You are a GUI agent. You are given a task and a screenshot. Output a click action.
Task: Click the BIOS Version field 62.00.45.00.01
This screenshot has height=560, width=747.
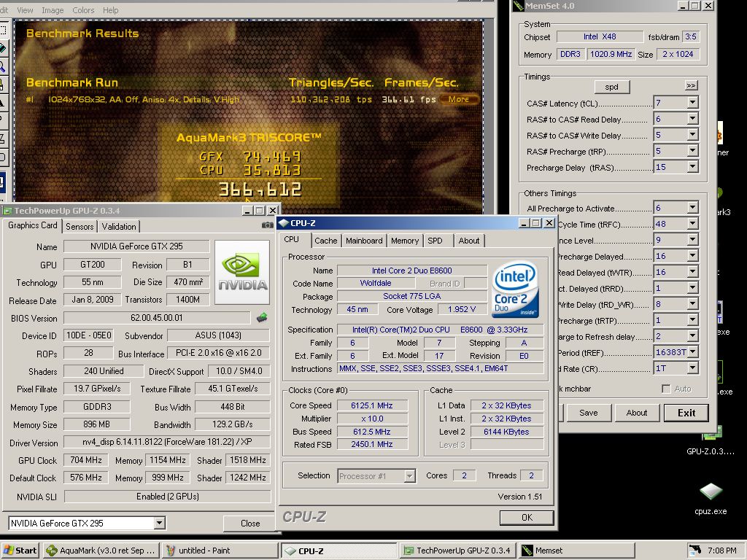157,318
